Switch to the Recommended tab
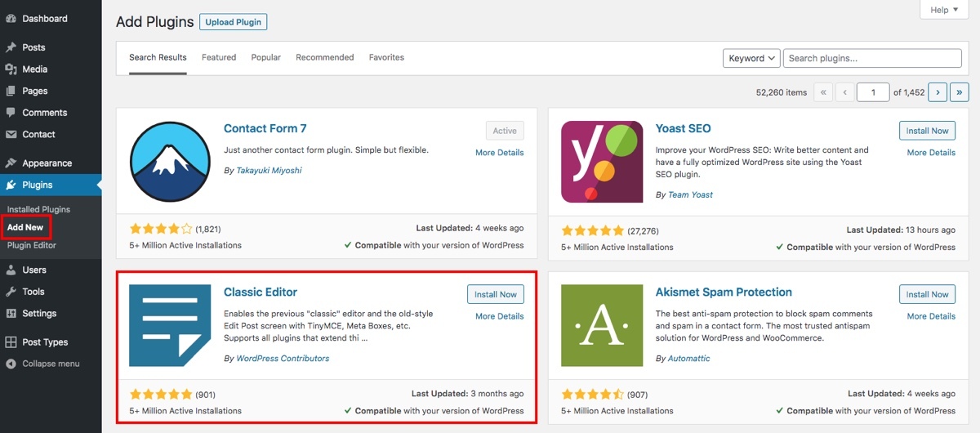Image resolution: width=980 pixels, height=433 pixels. click(x=324, y=57)
